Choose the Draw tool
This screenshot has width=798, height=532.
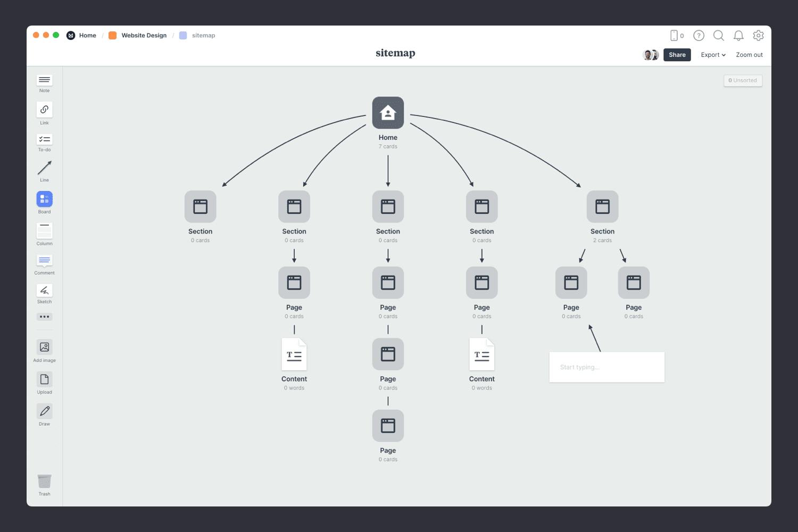(44, 411)
